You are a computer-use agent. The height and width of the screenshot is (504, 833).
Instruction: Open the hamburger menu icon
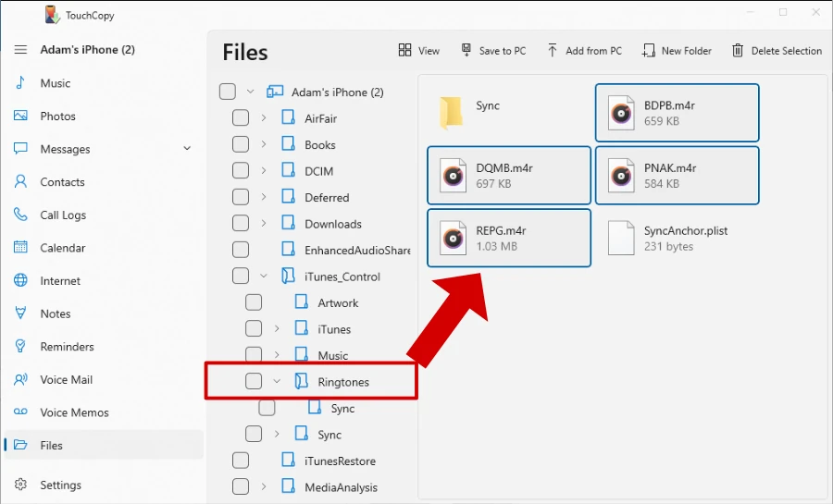[20, 50]
